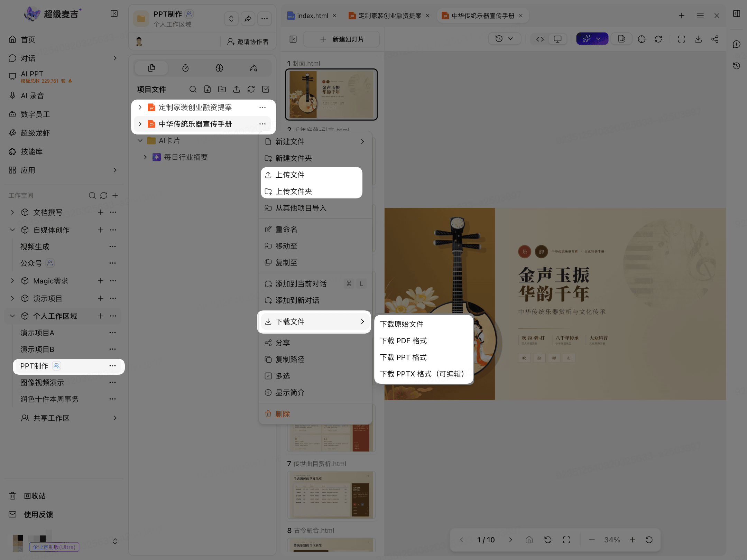Toggle multi-select checkbox in 项目文件 toolbar
Screen dimensions: 747x560
tap(266, 89)
